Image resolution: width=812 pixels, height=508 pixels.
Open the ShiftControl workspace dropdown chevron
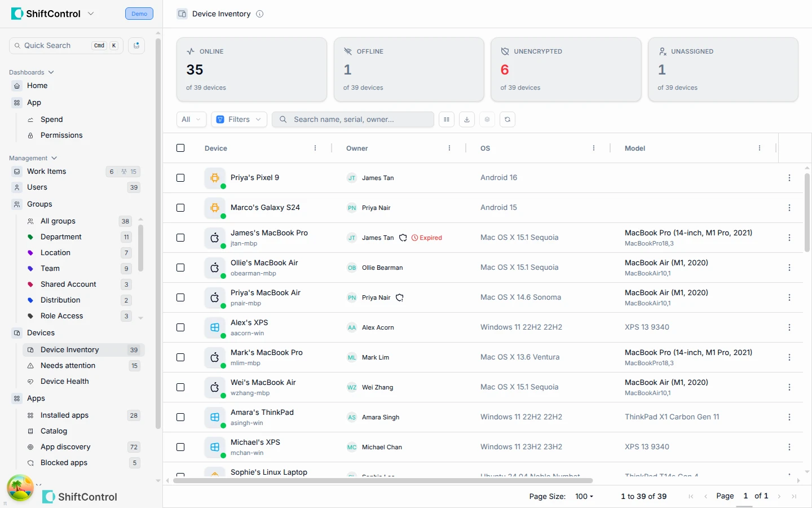pyautogui.click(x=91, y=14)
